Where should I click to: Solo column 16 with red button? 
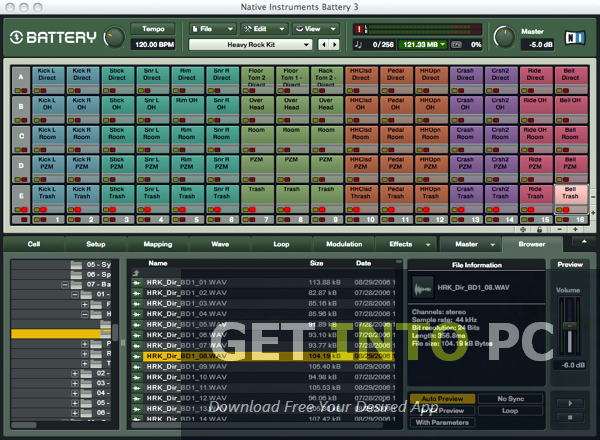566,220
